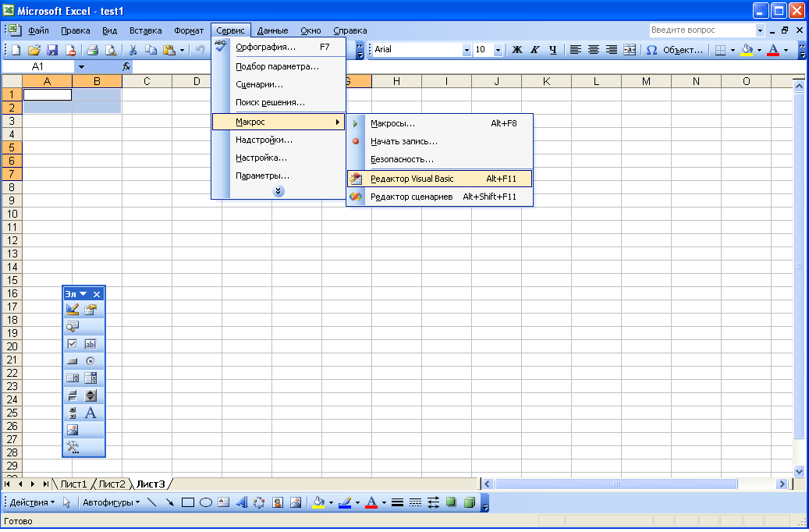
Task: Click the Объект... toolbar button
Action: click(x=683, y=50)
